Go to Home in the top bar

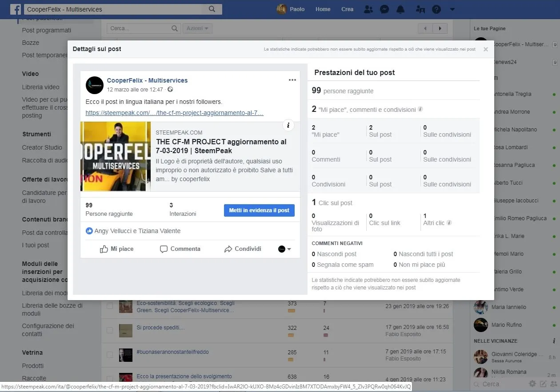pos(323,9)
